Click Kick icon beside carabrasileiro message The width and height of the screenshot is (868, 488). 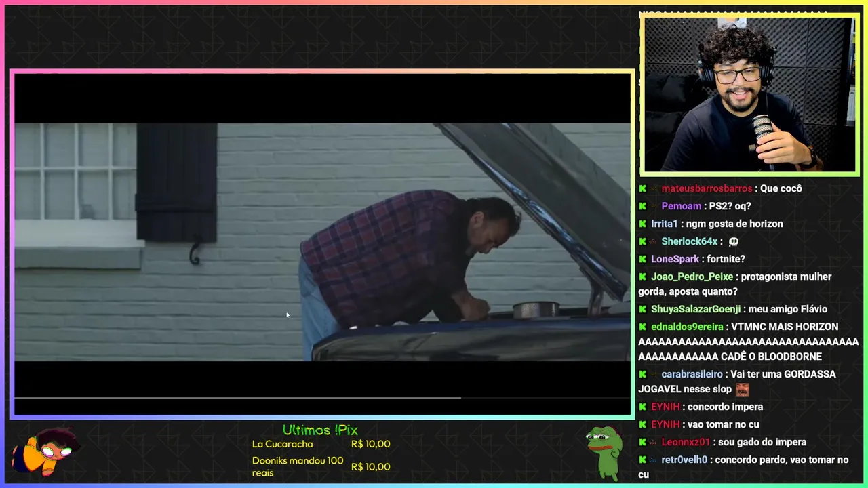642,374
